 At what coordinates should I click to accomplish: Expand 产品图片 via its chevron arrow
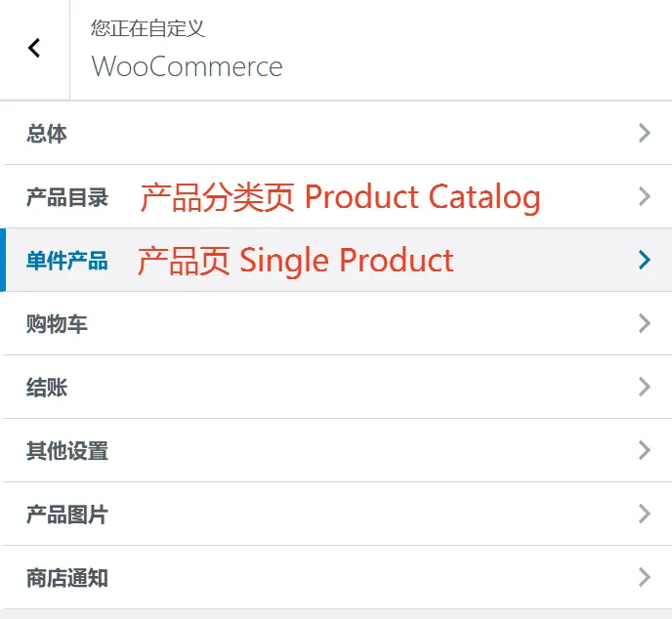pos(644,514)
